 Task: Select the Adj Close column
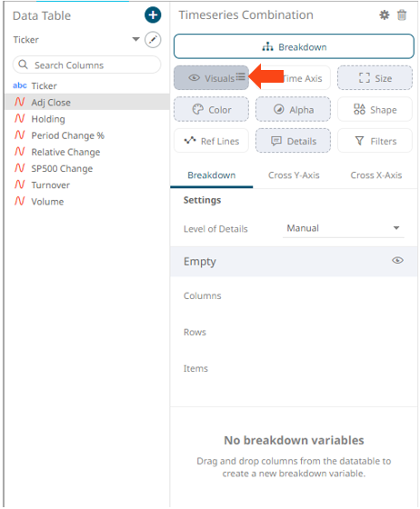pos(87,102)
